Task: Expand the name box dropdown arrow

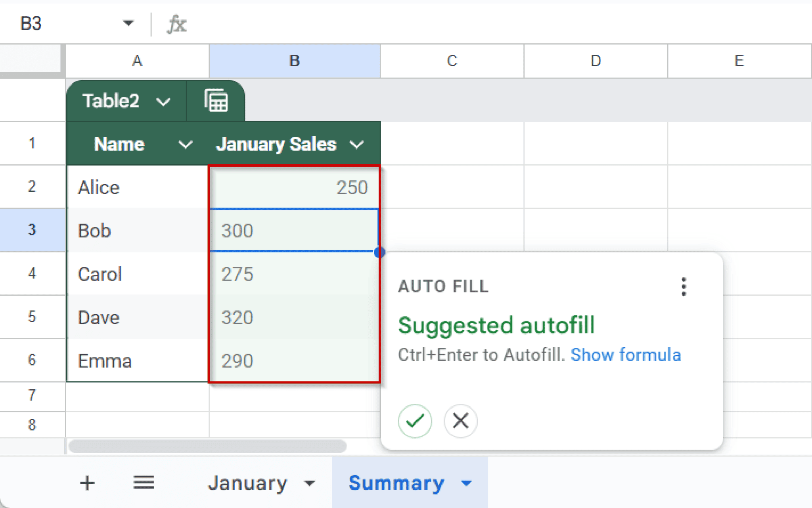Action: click(x=128, y=23)
